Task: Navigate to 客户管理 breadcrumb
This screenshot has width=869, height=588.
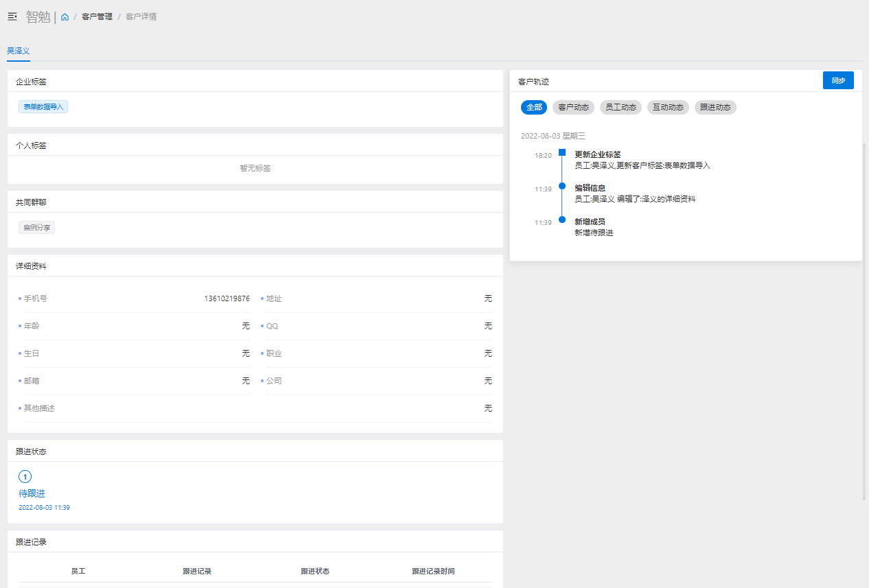Action: tap(97, 17)
